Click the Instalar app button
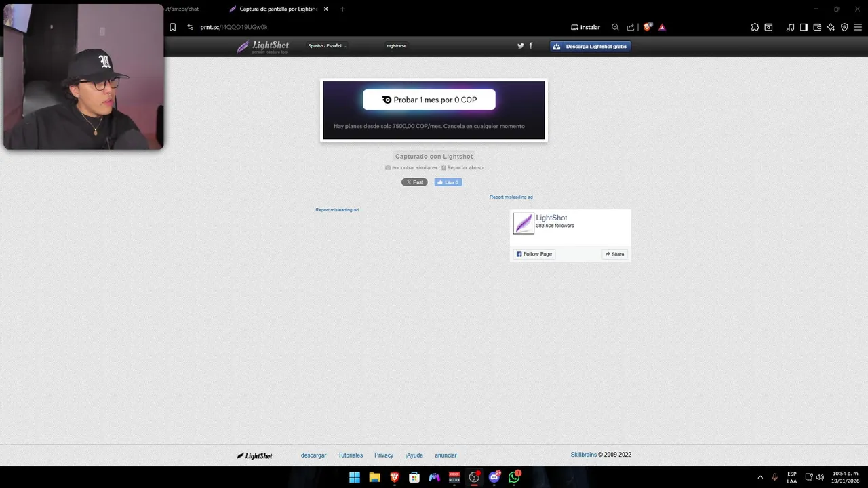Screen dimensions: 868x488 pos(585,27)
